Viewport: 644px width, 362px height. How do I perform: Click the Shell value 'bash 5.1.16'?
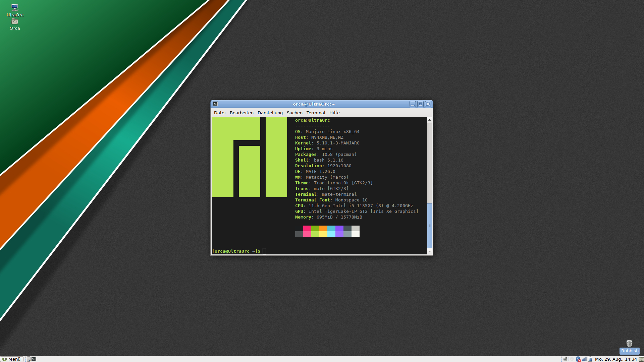click(328, 160)
